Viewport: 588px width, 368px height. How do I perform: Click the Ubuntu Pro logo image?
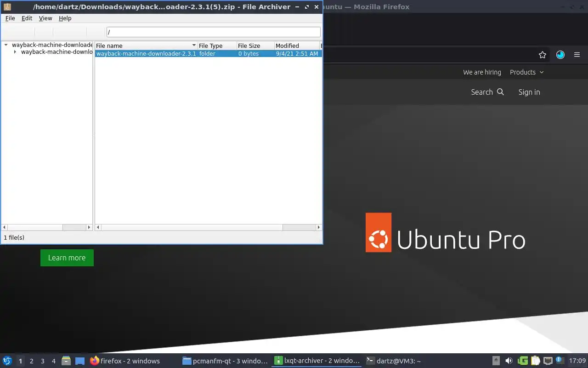tap(445, 232)
